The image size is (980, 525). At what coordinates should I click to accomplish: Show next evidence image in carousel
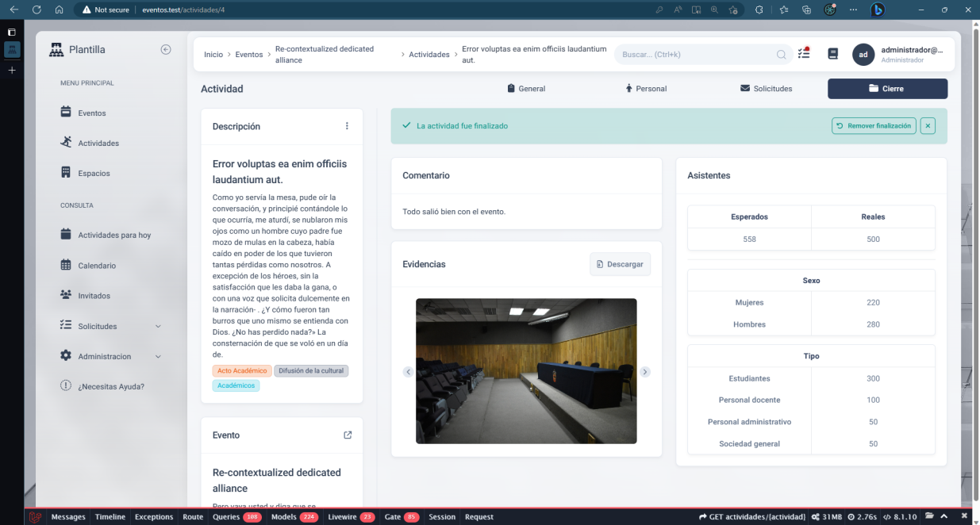[645, 372]
